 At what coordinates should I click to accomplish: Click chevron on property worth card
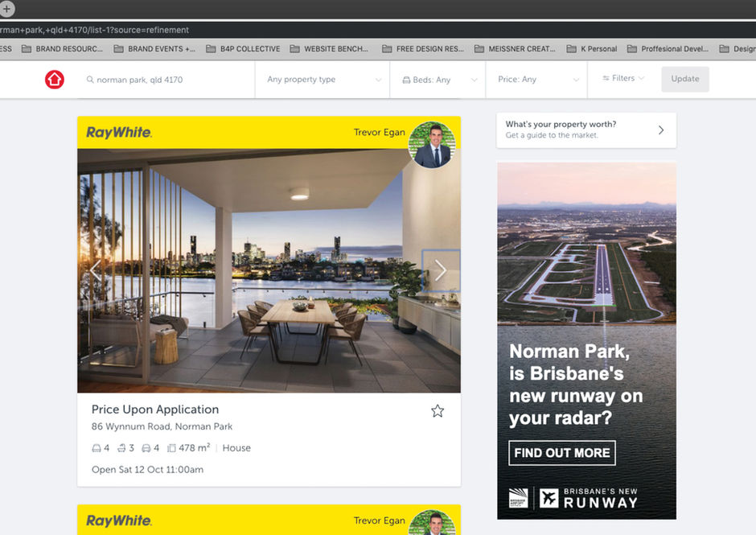tap(661, 130)
